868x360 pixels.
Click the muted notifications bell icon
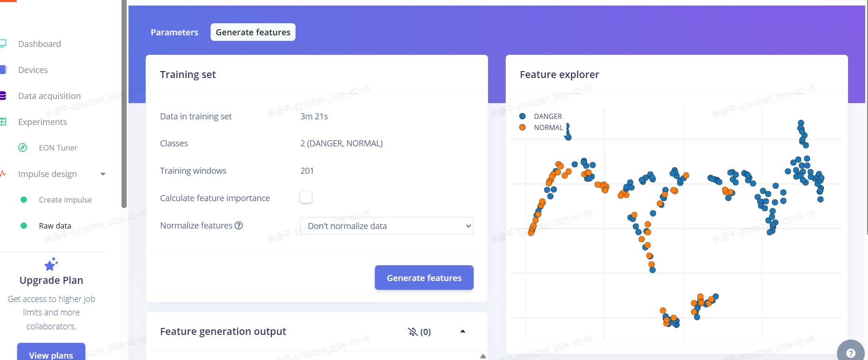pyautogui.click(x=412, y=332)
